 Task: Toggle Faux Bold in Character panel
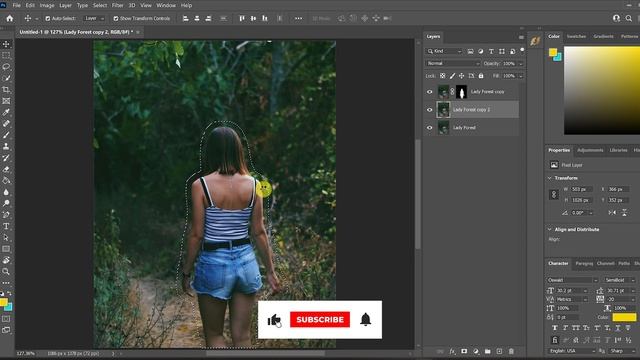point(555,327)
